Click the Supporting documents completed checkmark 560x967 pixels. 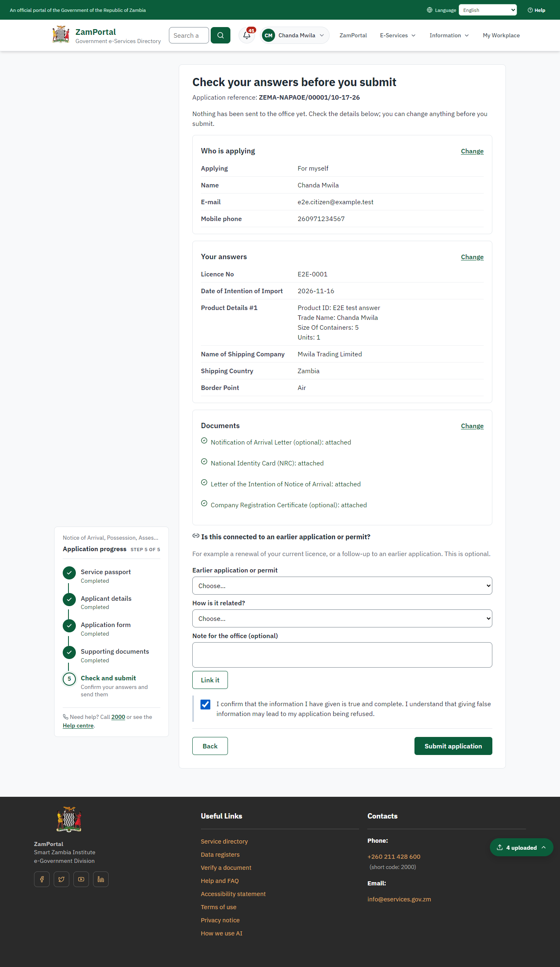(69, 652)
